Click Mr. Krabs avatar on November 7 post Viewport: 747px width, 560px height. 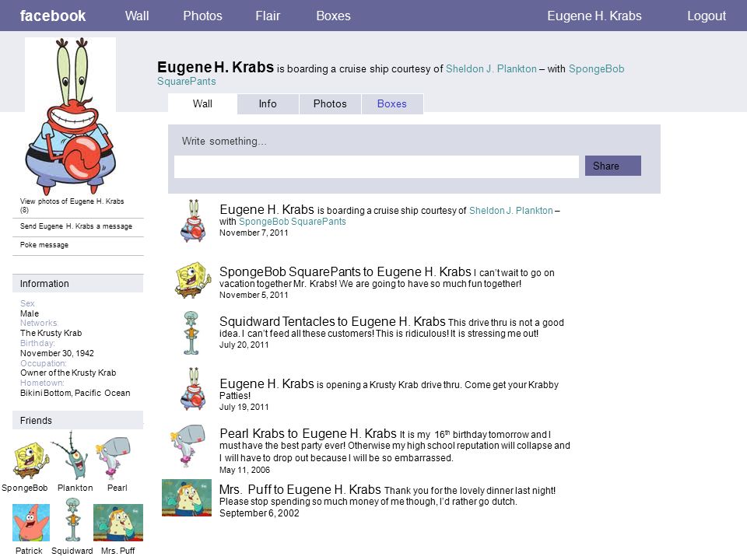193,221
